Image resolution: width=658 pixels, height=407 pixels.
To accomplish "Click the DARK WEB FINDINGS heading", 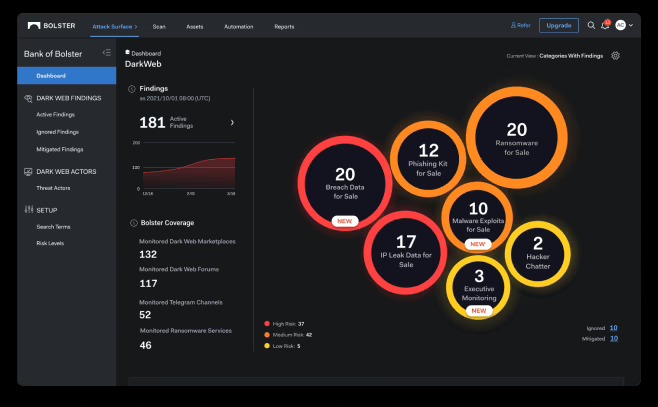I will click(69, 98).
